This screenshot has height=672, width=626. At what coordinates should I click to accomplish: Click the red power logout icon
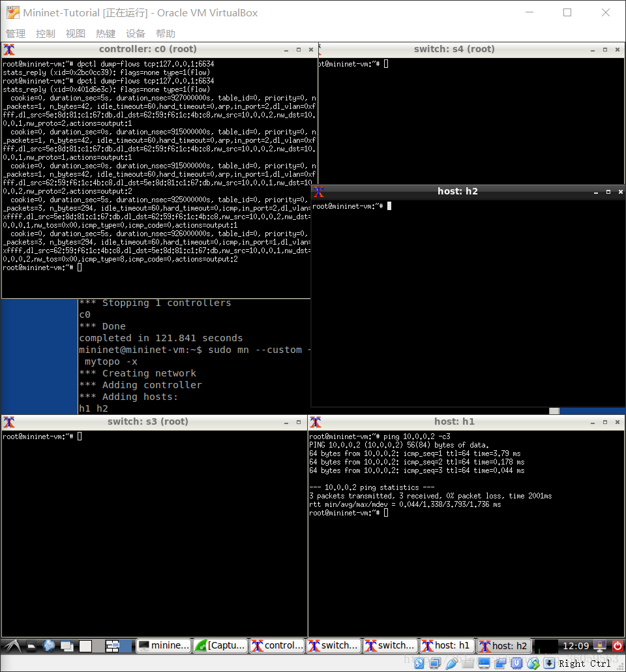617,646
